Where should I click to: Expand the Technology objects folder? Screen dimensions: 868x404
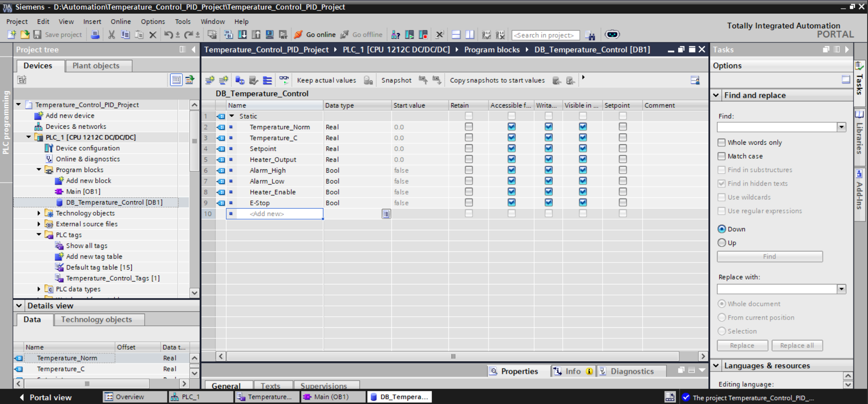point(39,213)
